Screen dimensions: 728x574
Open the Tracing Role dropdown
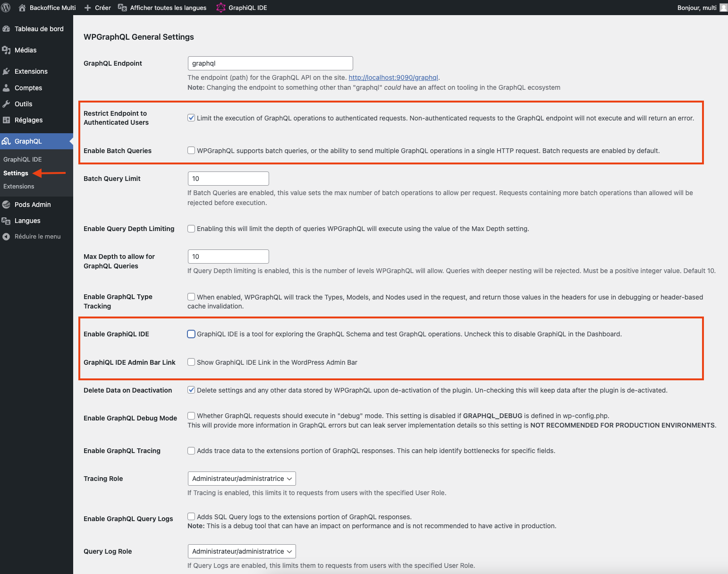[242, 479]
